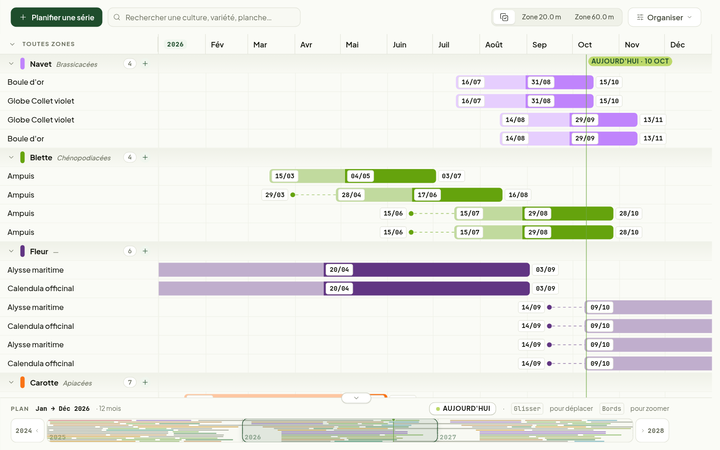Click the Navet count badge 4
Screen dimensions: 720x450
(x=129, y=64)
